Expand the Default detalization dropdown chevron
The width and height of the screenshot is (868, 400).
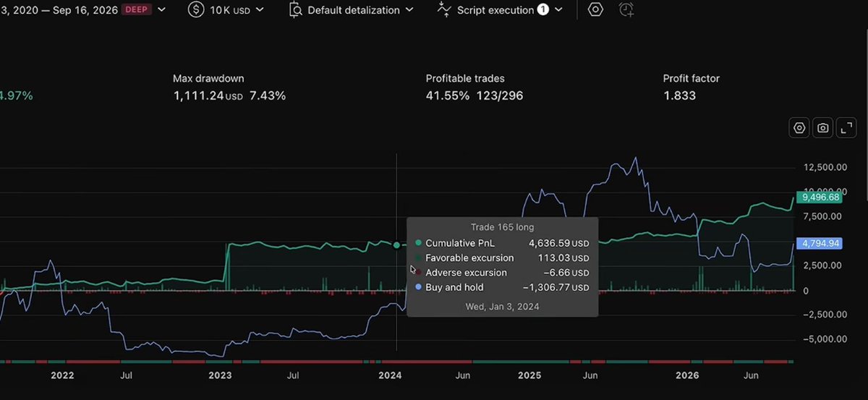click(409, 10)
